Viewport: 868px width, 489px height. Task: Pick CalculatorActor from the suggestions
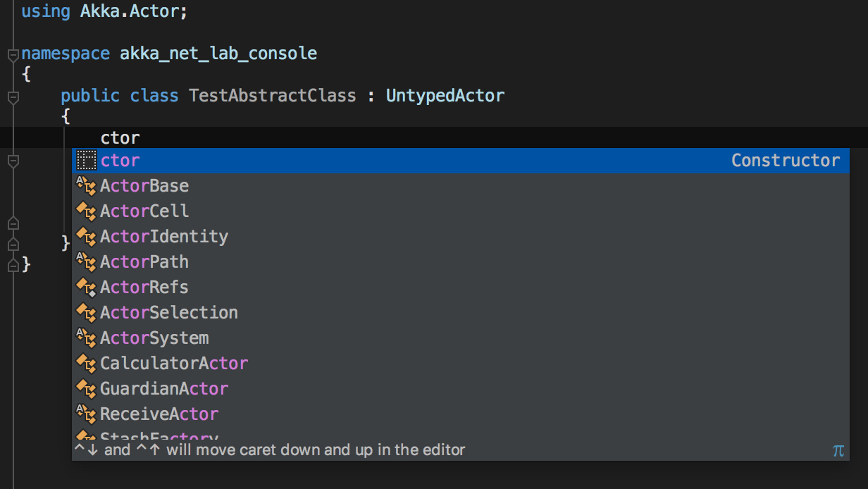(x=174, y=364)
